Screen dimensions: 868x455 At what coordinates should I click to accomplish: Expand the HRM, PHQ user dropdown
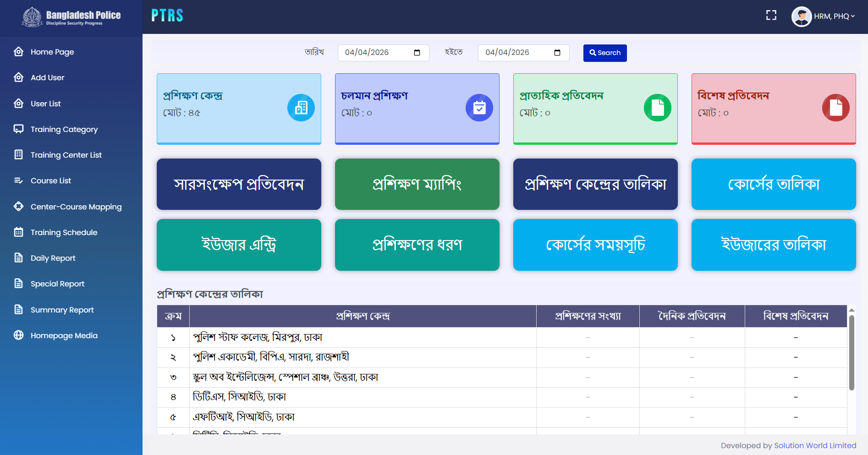pyautogui.click(x=834, y=16)
